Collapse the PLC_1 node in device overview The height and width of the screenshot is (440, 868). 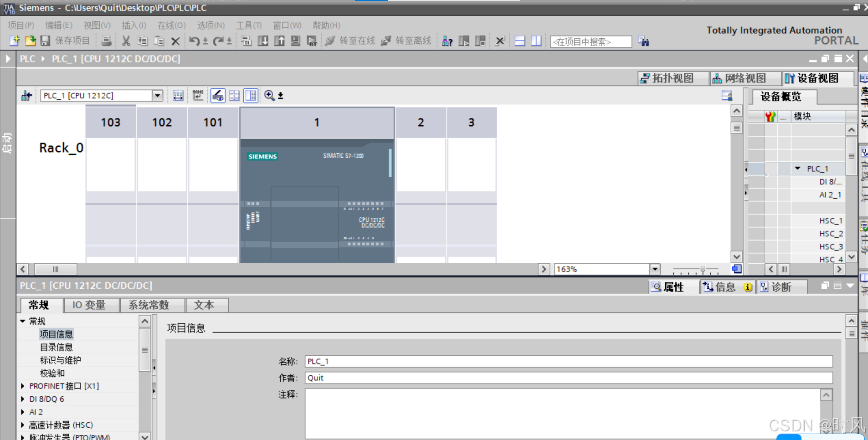(x=797, y=169)
